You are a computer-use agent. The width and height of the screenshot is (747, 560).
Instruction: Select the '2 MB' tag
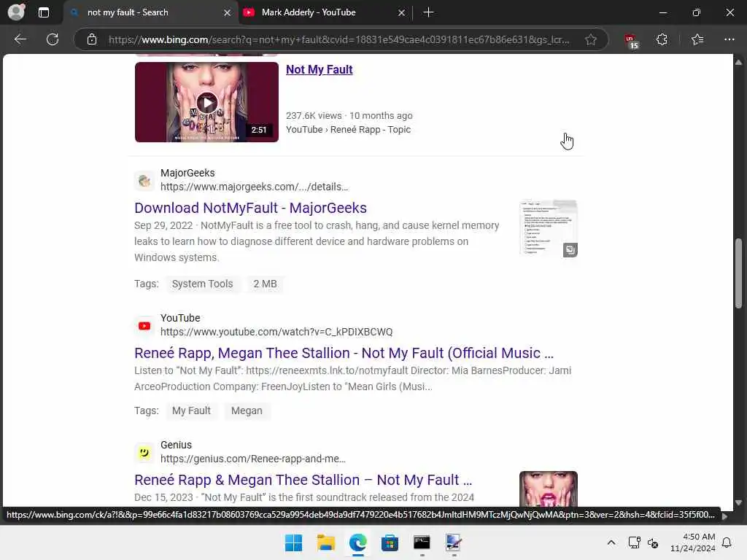click(x=265, y=284)
